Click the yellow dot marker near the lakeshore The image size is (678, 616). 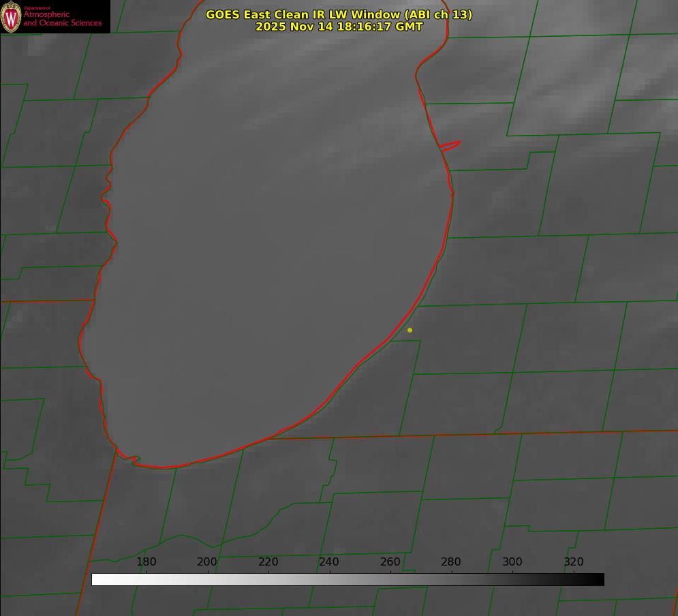(410, 330)
